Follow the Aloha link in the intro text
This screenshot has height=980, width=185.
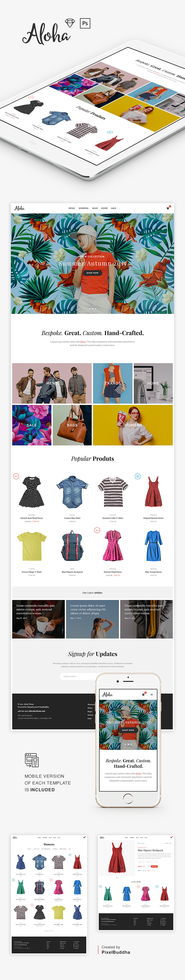pos(83,342)
